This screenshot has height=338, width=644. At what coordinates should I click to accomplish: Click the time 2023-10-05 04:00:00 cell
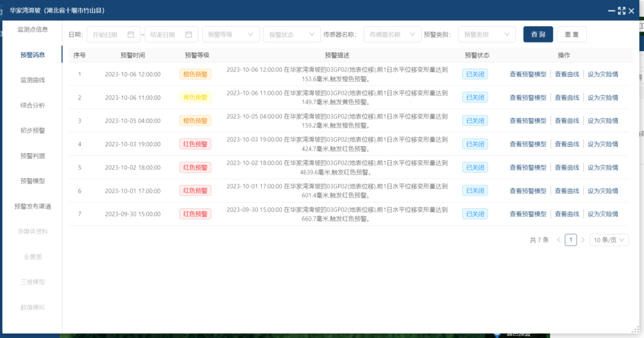click(x=132, y=121)
